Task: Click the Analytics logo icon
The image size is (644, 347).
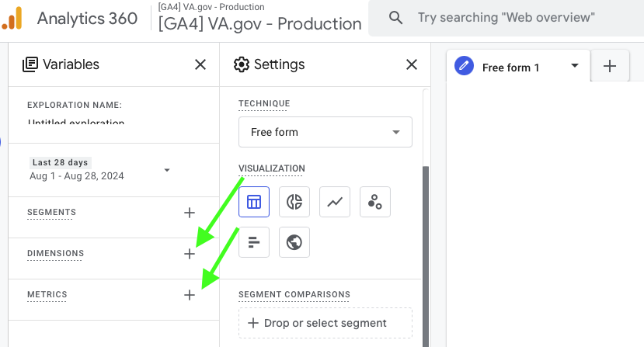Action: [12, 18]
